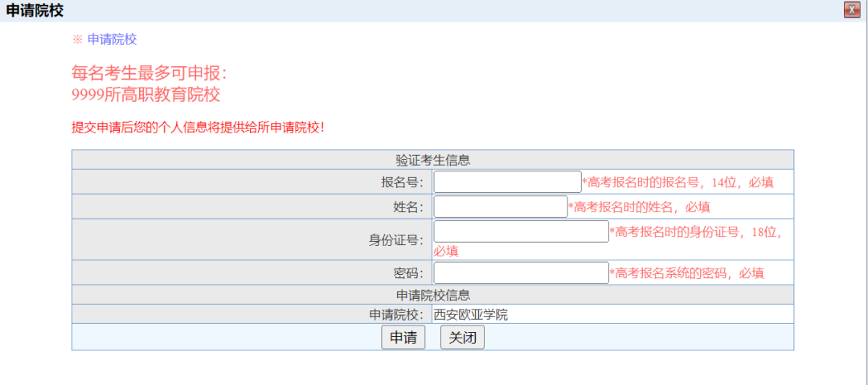
Task: Click the red 提交申请后 warning notice
Action: 198,127
